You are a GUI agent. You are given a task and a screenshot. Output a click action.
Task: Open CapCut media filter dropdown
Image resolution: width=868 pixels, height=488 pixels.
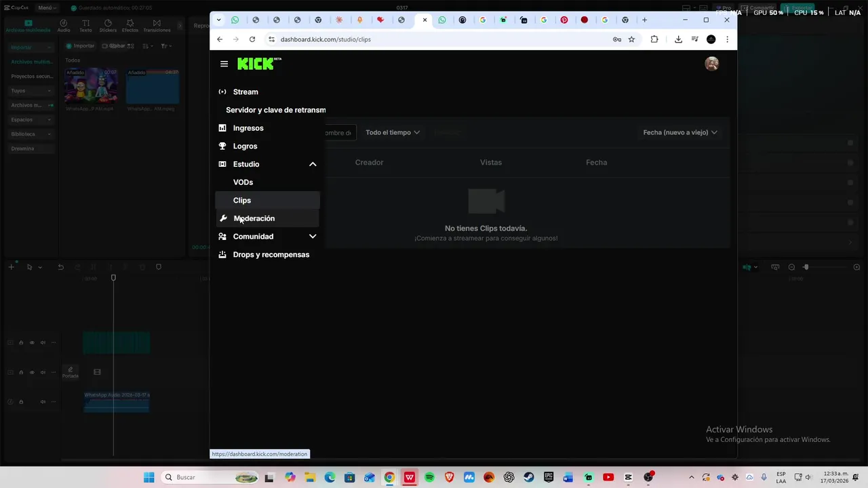[166, 46]
